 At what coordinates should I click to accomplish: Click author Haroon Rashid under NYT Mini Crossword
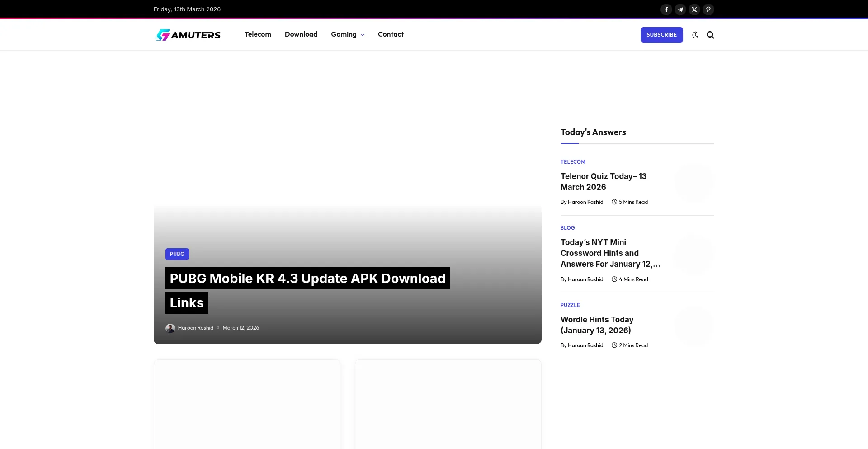pos(585,279)
